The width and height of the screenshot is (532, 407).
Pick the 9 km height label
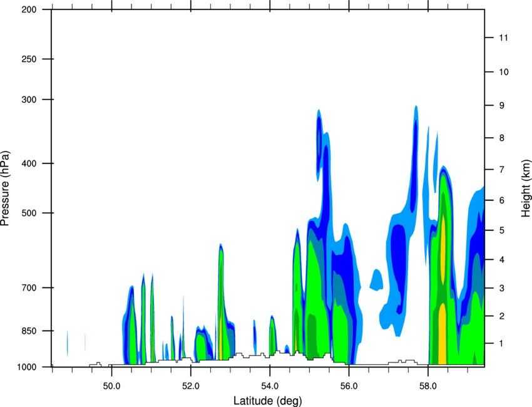point(502,106)
